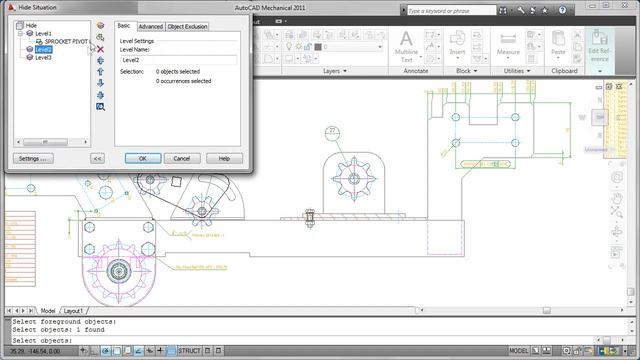This screenshot has width=640, height=360.
Task: Click the zoom preview magnifier icon
Action: coord(100,107)
